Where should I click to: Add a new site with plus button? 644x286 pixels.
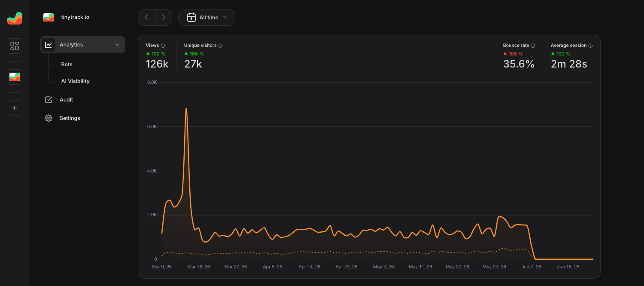[x=15, y=108]
